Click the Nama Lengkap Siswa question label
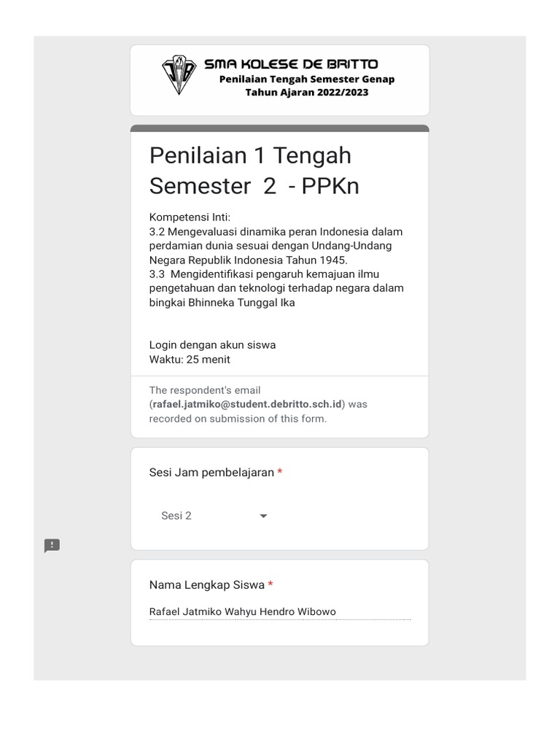Image resolution: width=560 pixels, height=747 pixels. click(207, 585)
